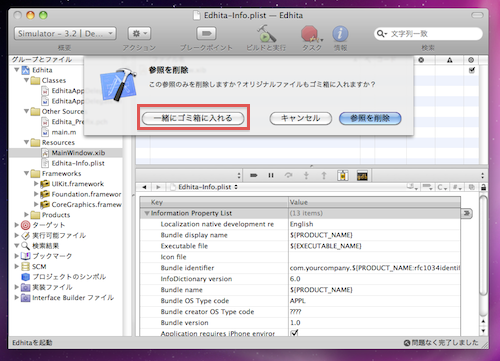
Task: Open the included files # popup
Action: [x=457, y=187]
